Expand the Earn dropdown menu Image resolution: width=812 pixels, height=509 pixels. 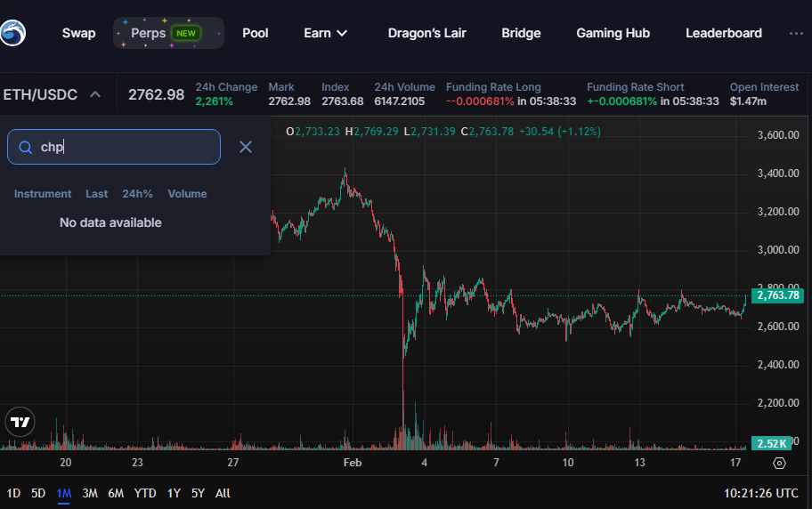coord(325,33)
